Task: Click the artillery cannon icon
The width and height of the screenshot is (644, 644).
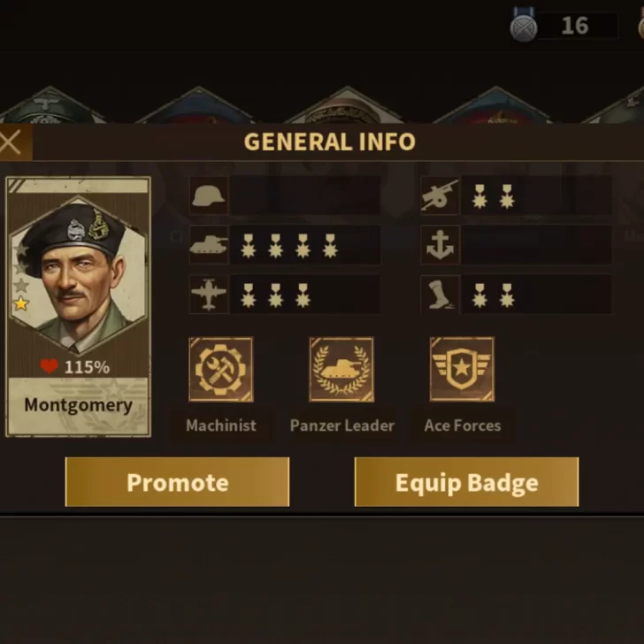Action: (440, 195)
